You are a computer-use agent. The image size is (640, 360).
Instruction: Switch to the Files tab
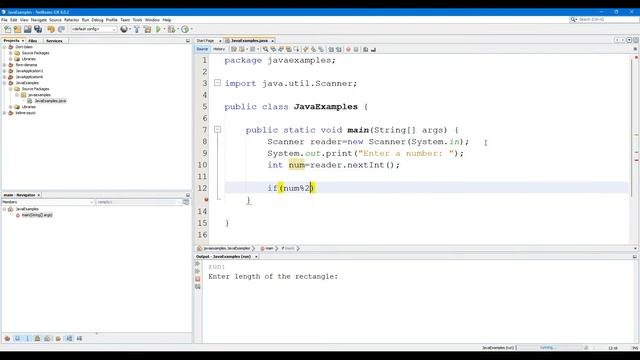[33, 41]
